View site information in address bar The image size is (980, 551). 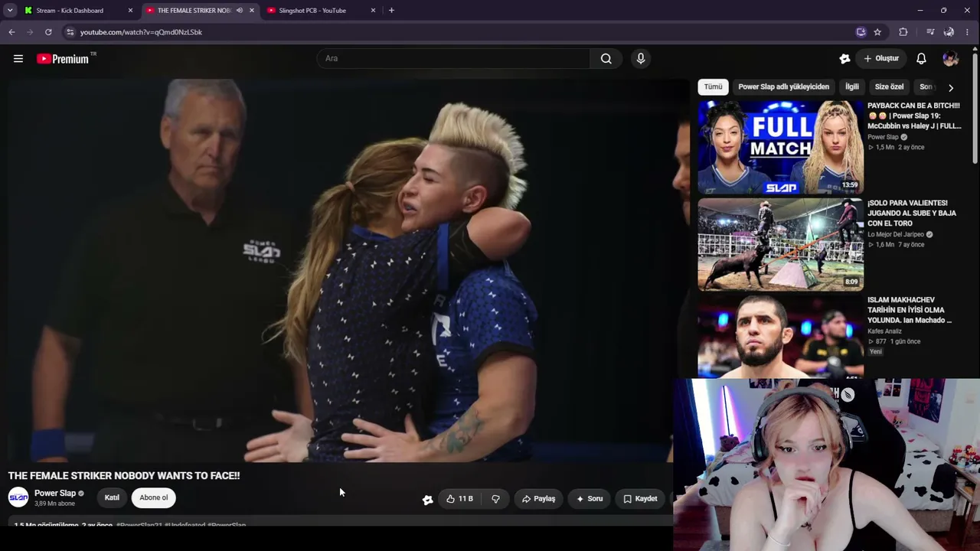pos(70,32)
